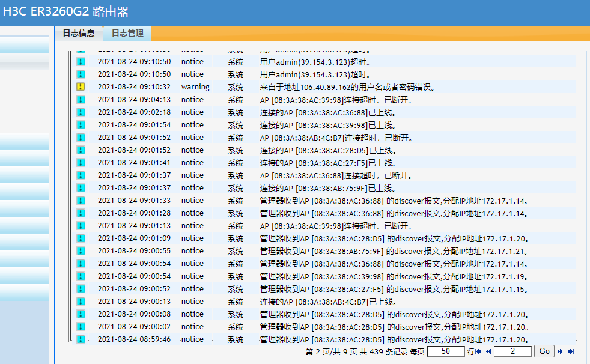
Task: Click the notice icon for the 09:01:54 entry
Action: pos(81,125)
